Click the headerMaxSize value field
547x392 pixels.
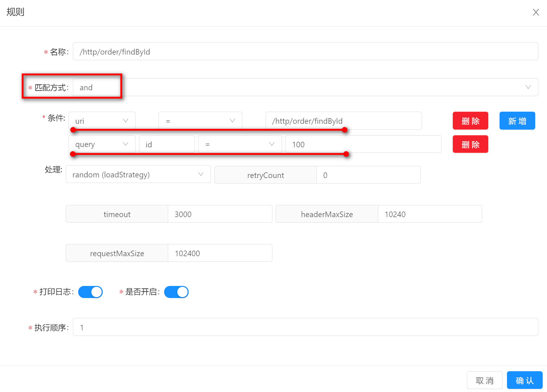pos(429,214)
